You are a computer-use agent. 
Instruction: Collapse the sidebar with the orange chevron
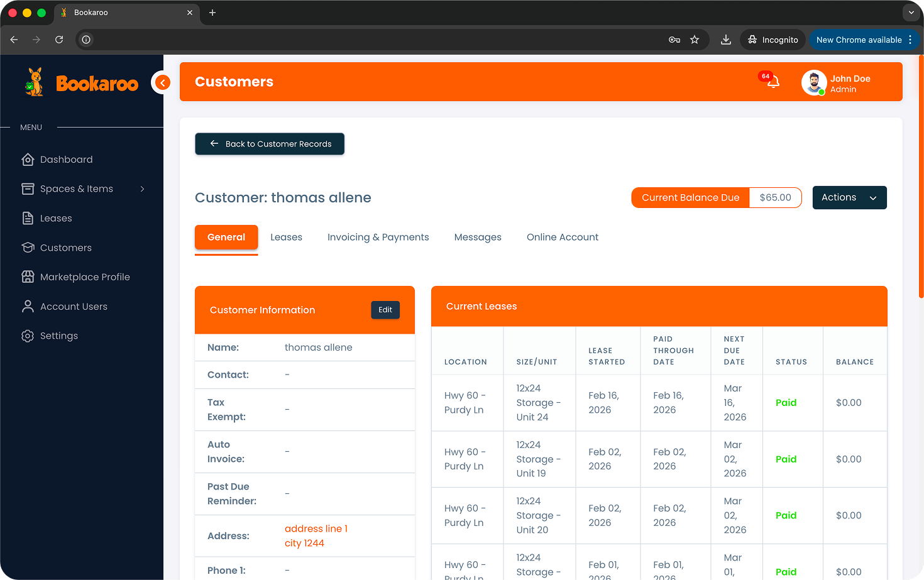tap(162, 82)
